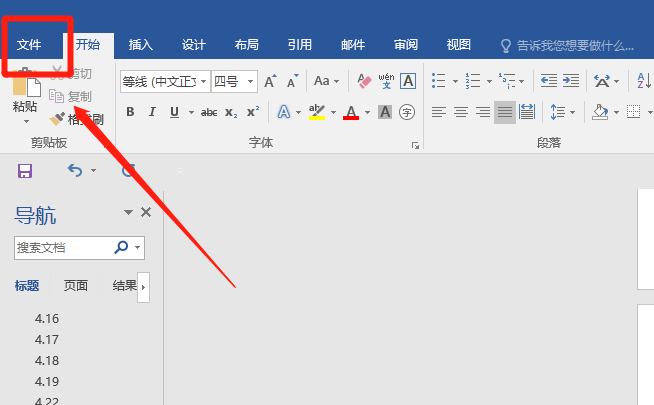Click the Save icon in quick access toolbar
654x405 pixels.
click(25, 171)
